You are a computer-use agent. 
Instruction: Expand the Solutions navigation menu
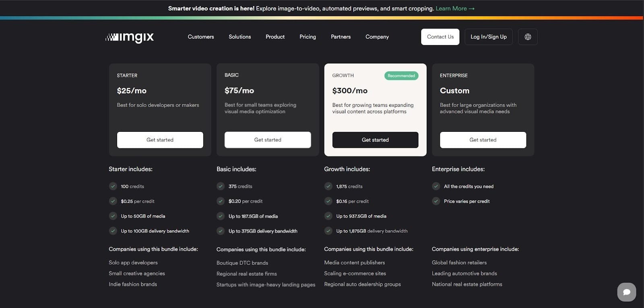click(239, 37)
